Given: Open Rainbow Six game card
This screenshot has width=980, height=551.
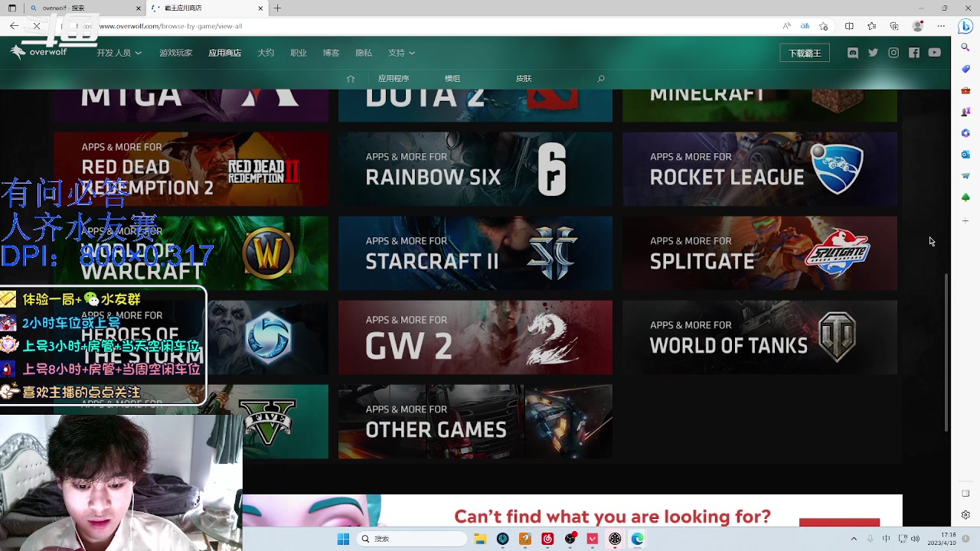Looking at the screenshot, I should tap(475, 169).
